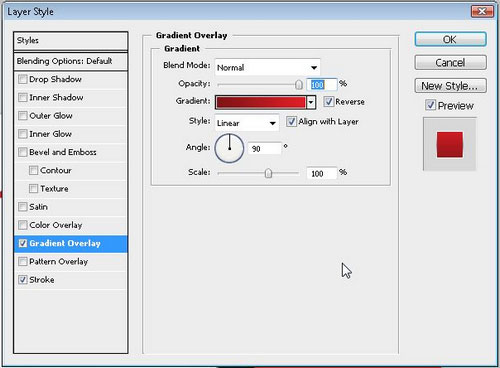Click the Opacity value field

click(322, 85)
